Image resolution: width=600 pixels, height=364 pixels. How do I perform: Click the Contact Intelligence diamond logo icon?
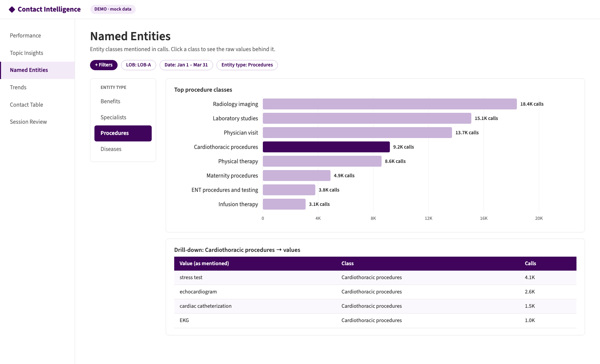pos(12,10)
